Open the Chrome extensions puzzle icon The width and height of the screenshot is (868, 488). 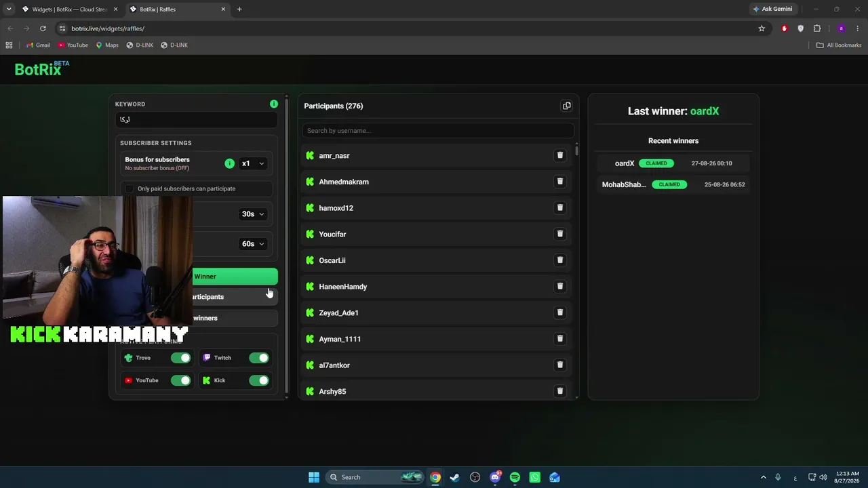(x=817, y=28)
